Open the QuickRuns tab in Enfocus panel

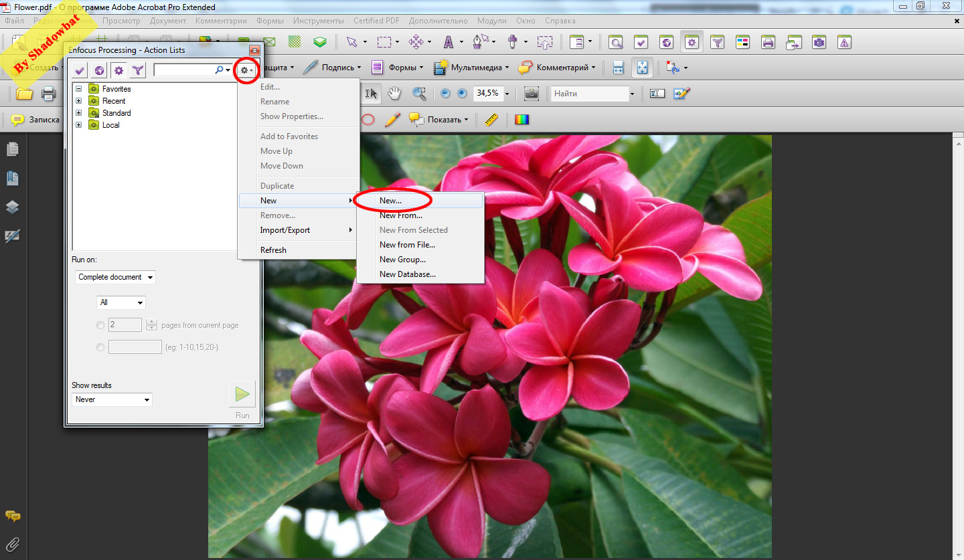(138, 70)
